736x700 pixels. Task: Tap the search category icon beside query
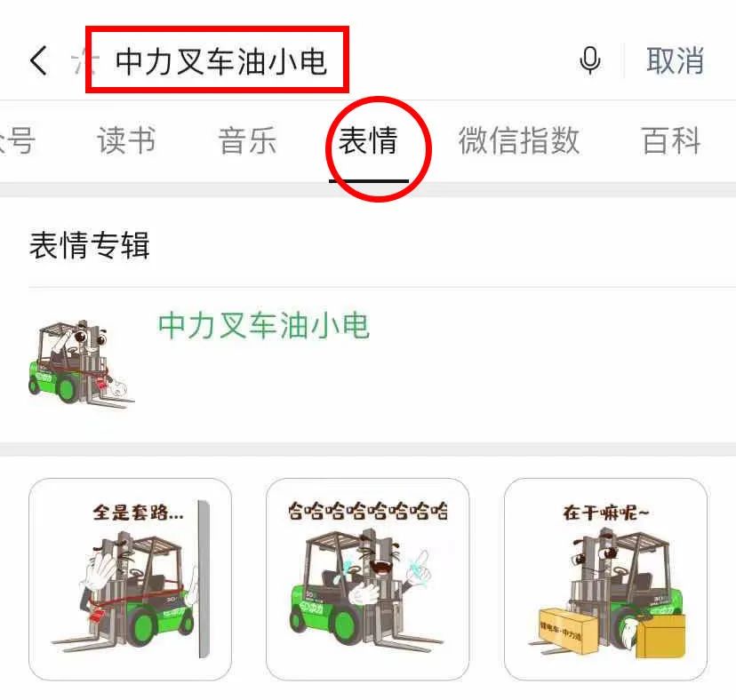pyautogui.click(x=86, y=61)
